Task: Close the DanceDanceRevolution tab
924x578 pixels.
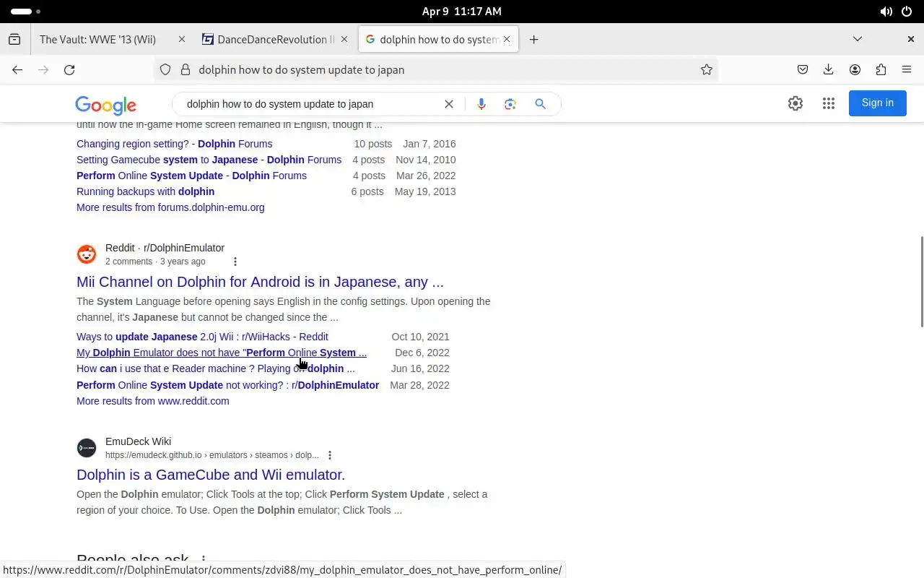Action: (x=344, y=40)
